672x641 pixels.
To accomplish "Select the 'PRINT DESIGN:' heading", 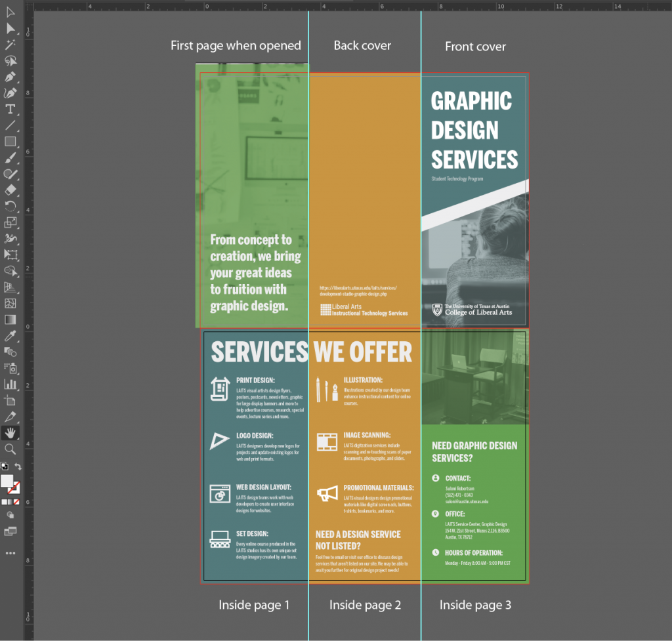I will (255, 380).
